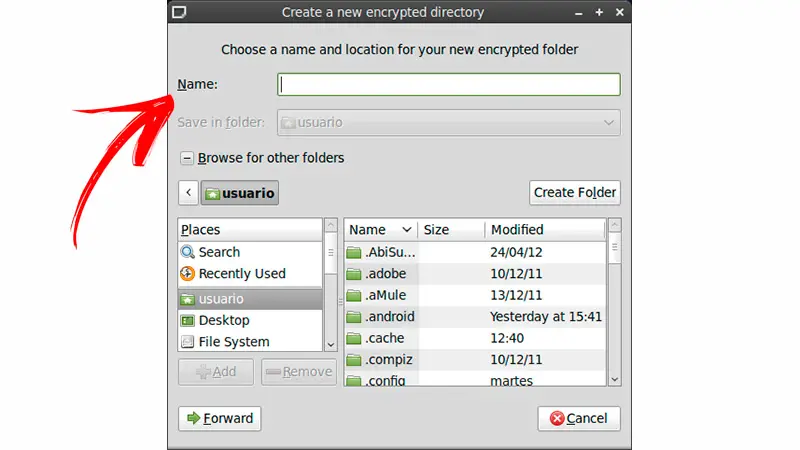The image size is (800, 450).
Task: Click the 12:40 modified time cell
Action: tap(507, 338)
